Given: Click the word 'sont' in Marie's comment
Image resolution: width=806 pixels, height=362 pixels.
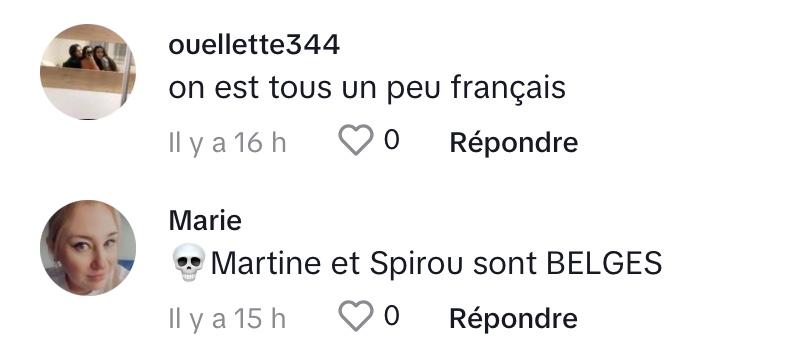Looking at the screenshot, I should tap(505, 264).
